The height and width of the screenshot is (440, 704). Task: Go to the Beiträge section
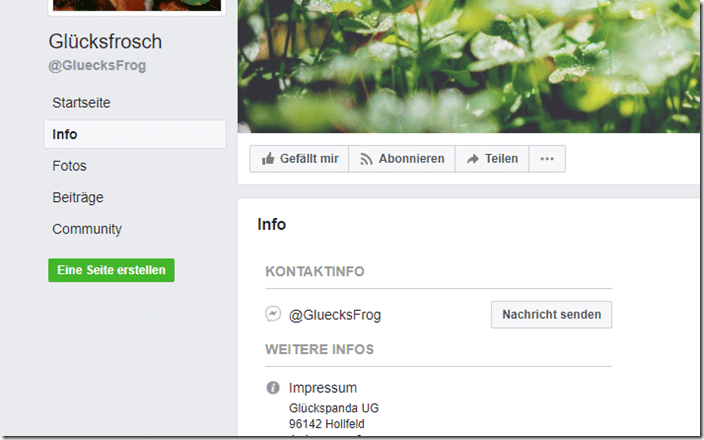point(78,198)
